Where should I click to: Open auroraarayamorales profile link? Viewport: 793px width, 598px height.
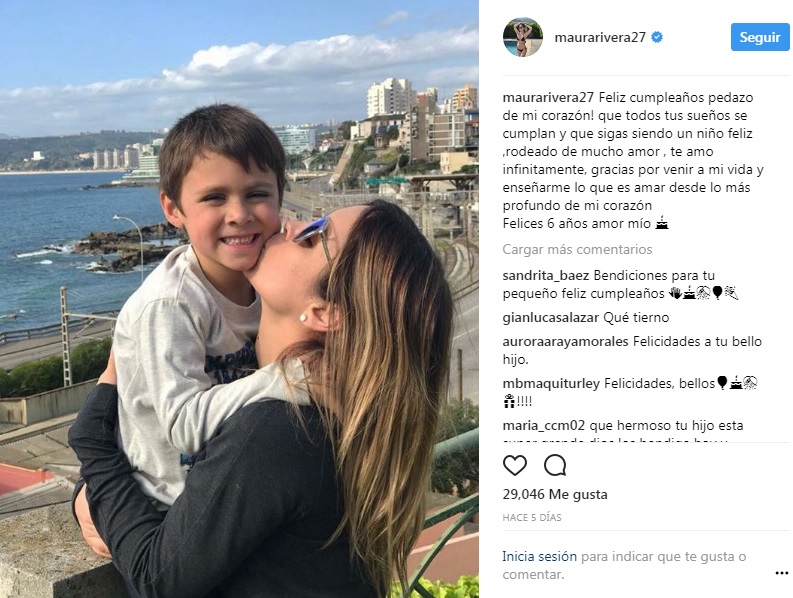tap(565, 341)
